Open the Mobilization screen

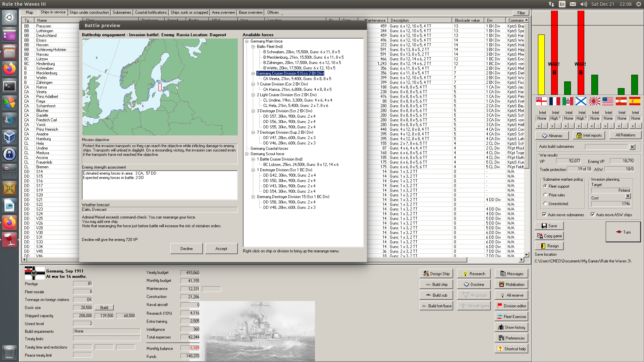(x=512, y=285)
